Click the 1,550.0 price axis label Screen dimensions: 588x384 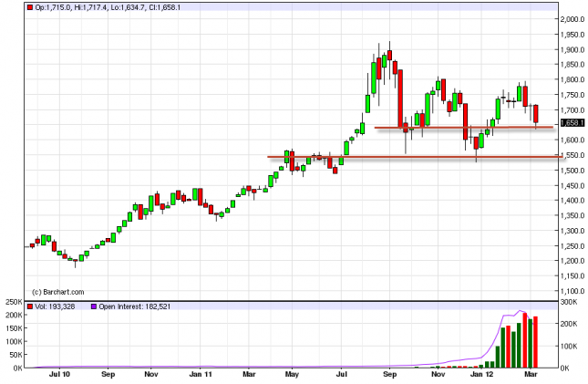[x=573, y=155]
